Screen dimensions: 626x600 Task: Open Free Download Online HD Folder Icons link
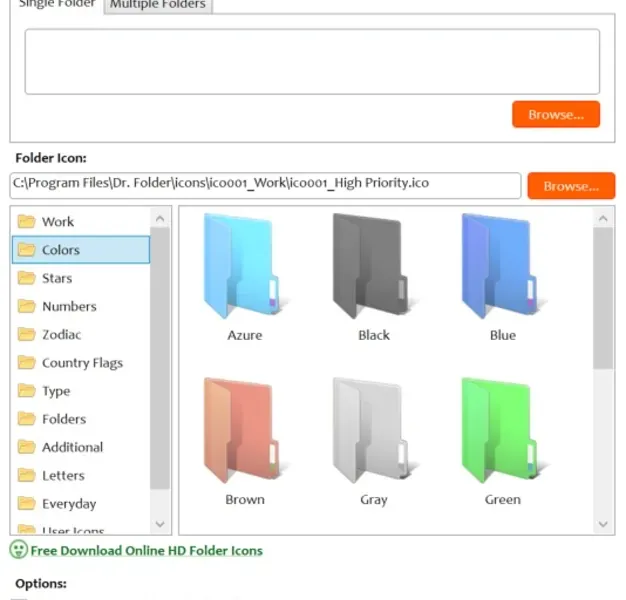(x=147, y=550)
